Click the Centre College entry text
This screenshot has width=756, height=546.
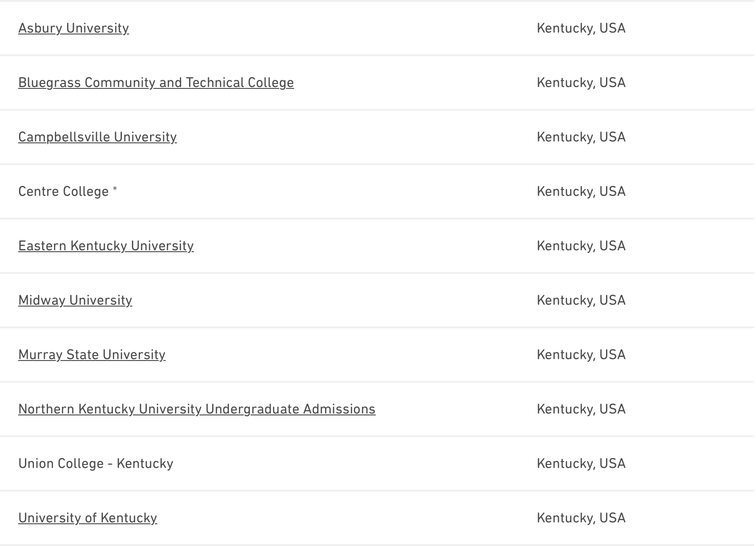click(x=63, y=191)
